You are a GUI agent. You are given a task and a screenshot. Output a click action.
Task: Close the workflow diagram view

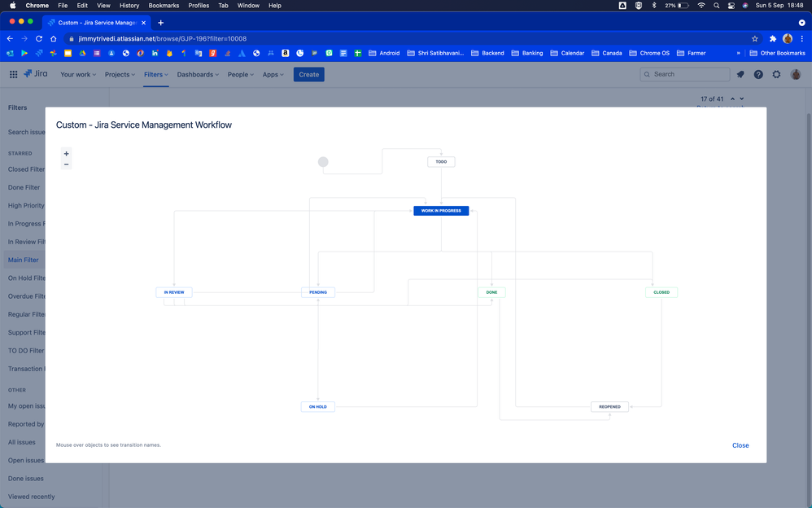[x=740, y=445]
